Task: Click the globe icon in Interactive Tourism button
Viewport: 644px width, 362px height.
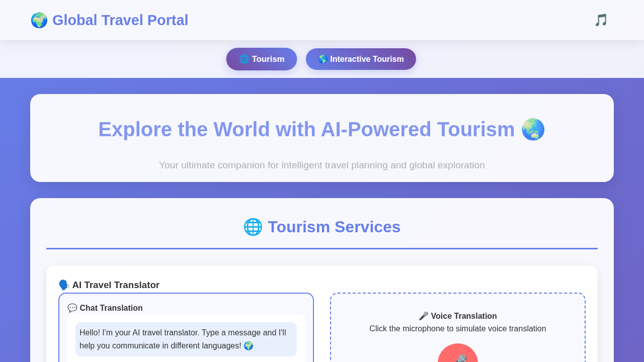Action: coord(323,59)
